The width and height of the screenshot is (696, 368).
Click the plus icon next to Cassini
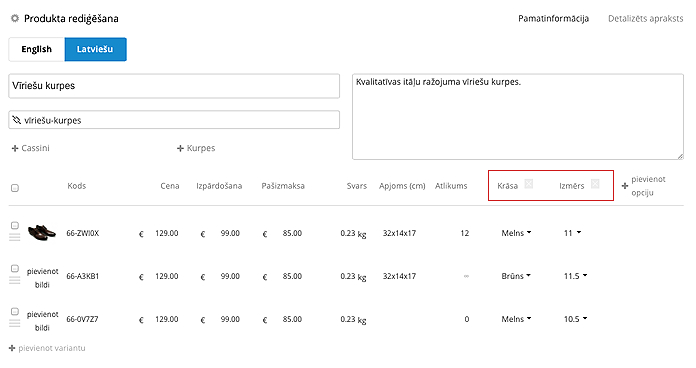(x=15, y=148)
